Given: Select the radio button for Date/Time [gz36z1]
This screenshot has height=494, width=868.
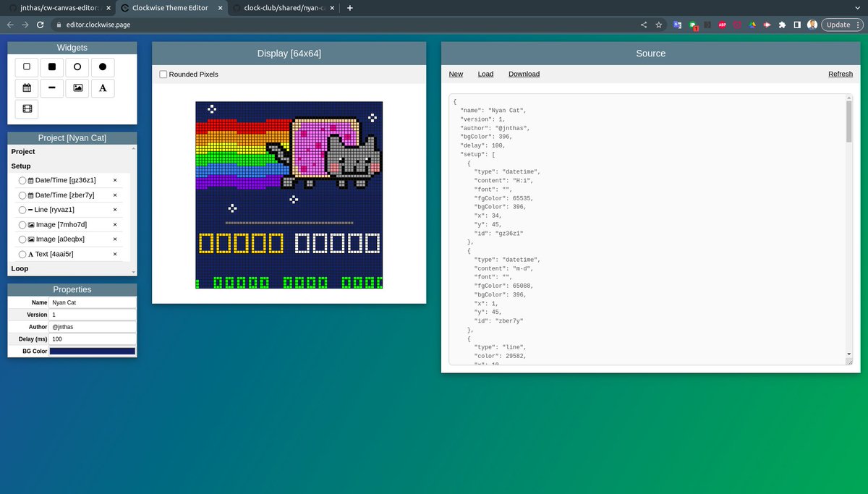Looking at the screenshot, I should point(22,180).
